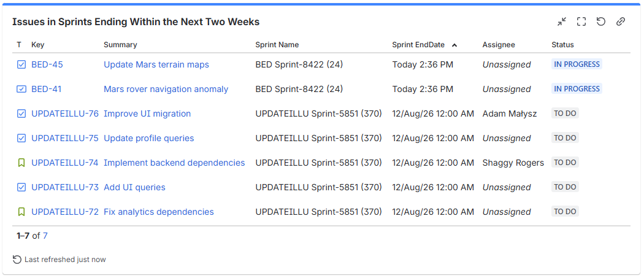The height and width of the screenshot is (278, 644).
Task: Sort by the Sprint Name column header
Action: (x=277, y=45)
